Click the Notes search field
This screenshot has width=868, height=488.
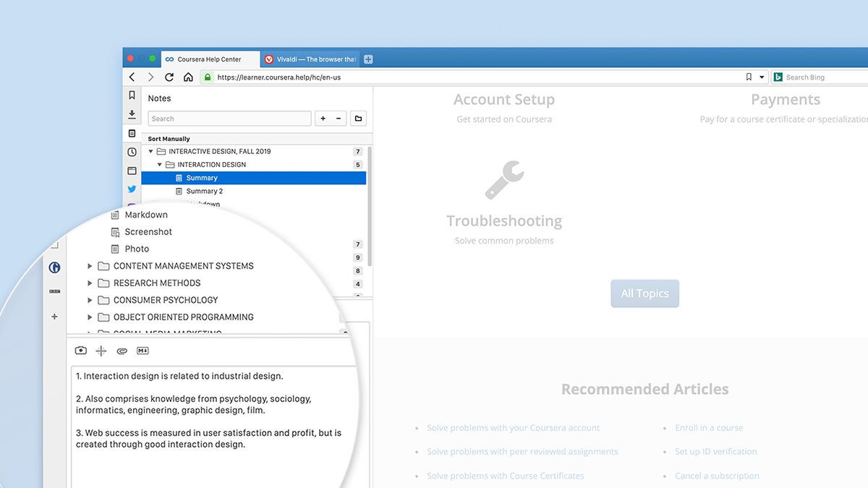point(230,119)
